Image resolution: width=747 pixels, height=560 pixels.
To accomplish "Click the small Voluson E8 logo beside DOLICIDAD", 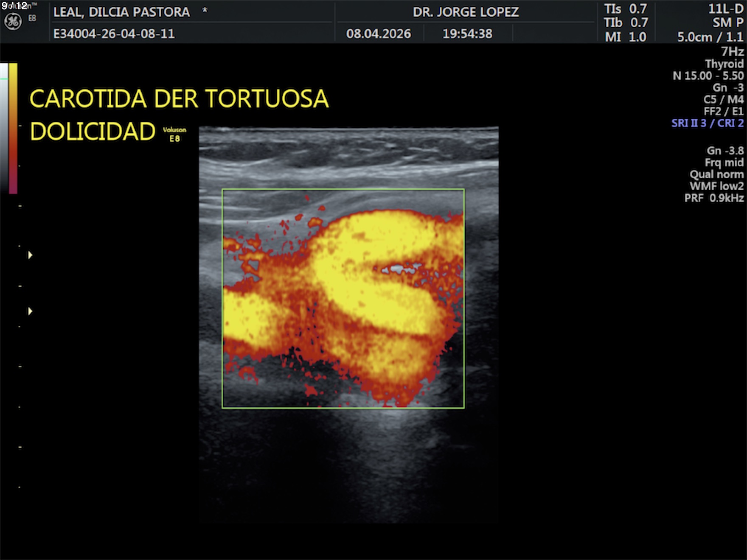I will click(x=174, y=134).
